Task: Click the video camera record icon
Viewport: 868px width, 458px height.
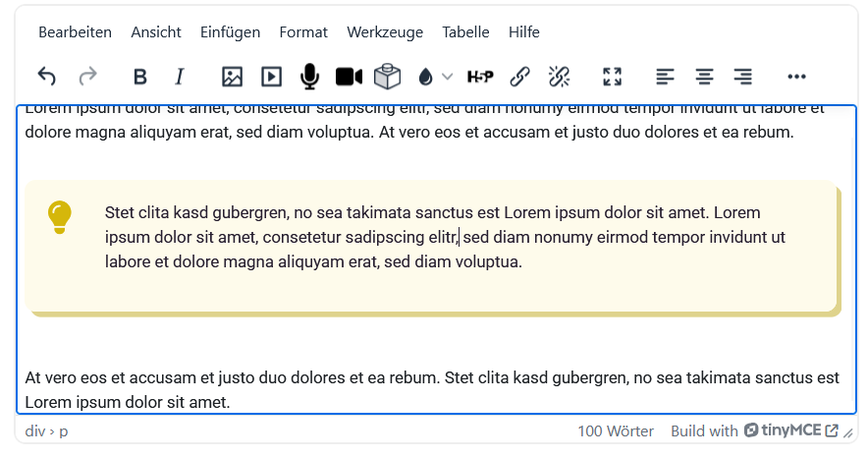Action: point(349,77)
